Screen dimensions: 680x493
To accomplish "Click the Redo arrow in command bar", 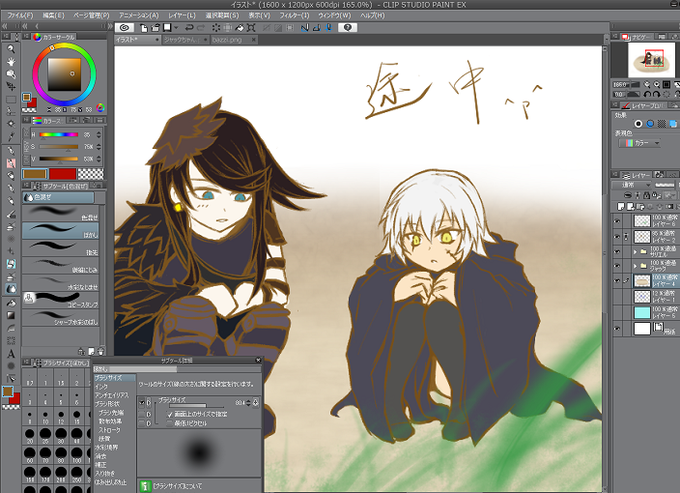I will click(x=201, y=28).
